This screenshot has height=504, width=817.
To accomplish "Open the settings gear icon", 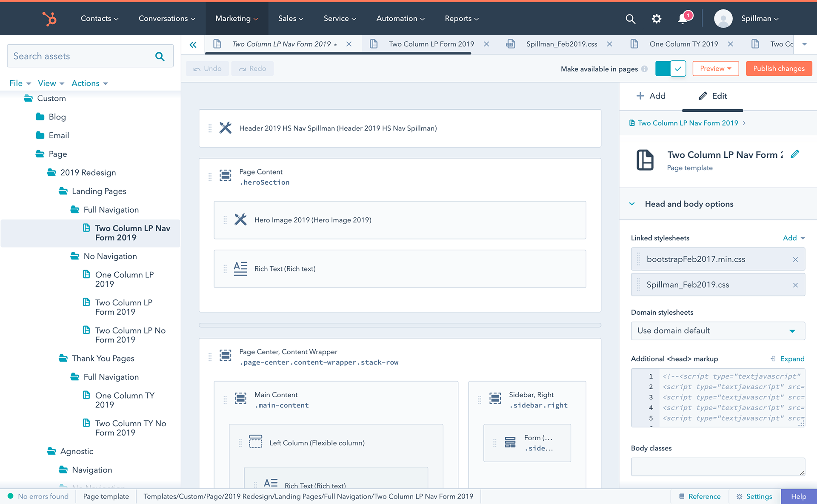I will (x=657, y=19).
